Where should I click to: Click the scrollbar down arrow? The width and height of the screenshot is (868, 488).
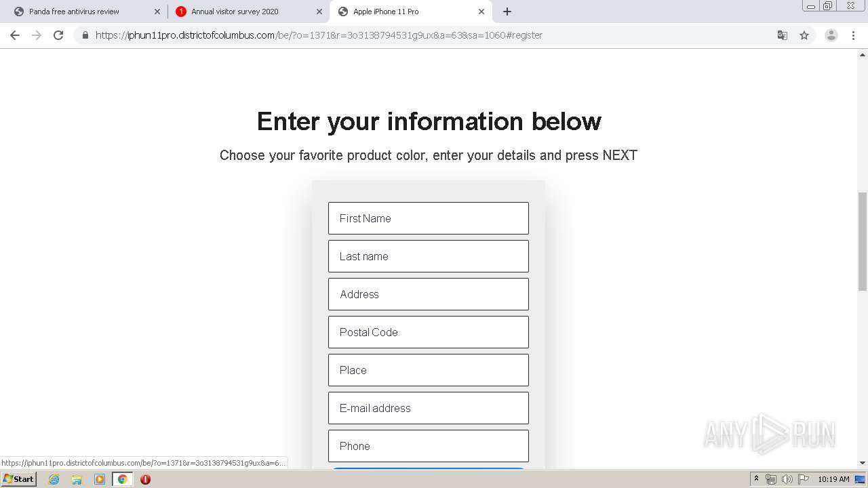tap(863, 463)
